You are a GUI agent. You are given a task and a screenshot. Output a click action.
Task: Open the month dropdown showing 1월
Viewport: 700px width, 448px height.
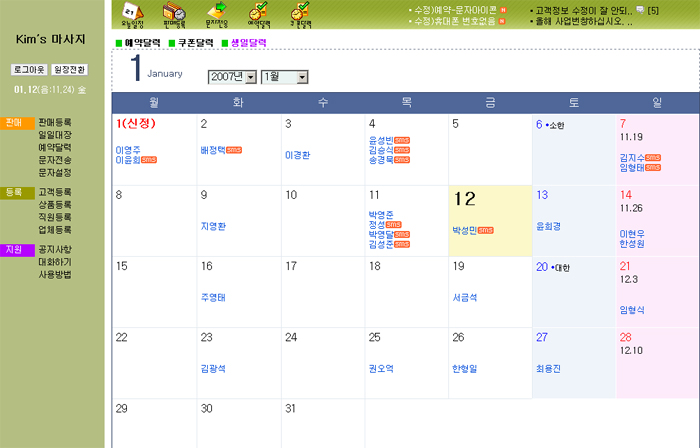coord(284,77)
